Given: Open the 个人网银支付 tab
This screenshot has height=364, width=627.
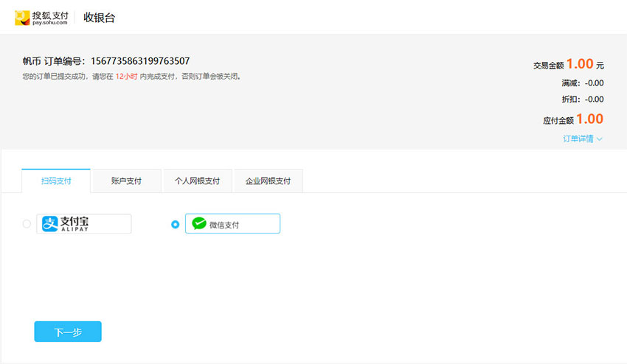Looking at the screenshot, I should click(197, 181).
